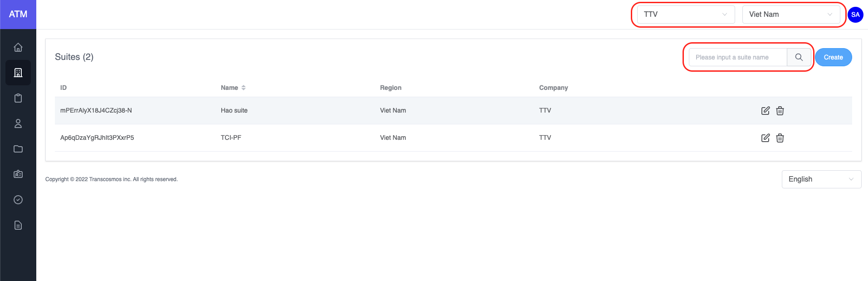This screenshot has width=868, height=281.
Task: Click the search magnifier button
Action: (x=799, y=57)
